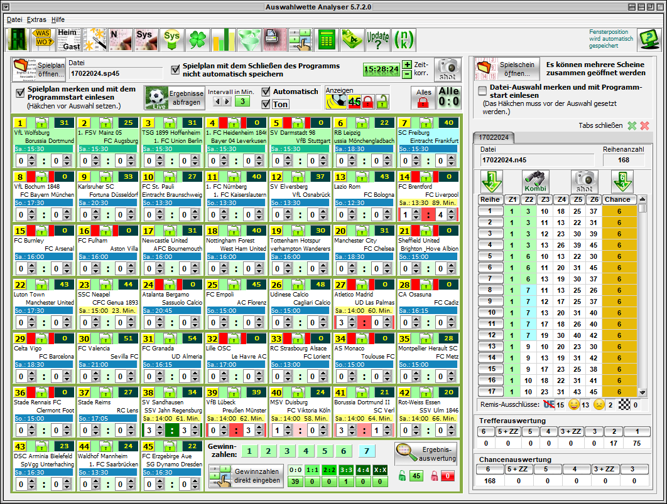Open the bar chart statistics icon

pyautogui.click(x=223, y=40)
